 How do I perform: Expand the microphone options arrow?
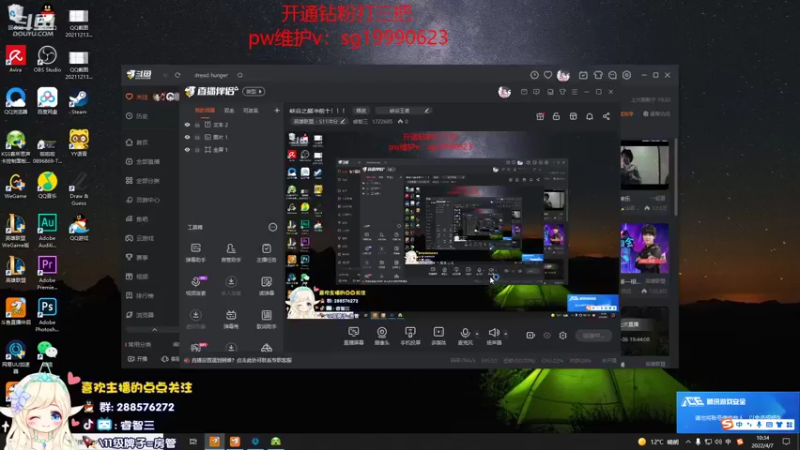pos(477,334)
